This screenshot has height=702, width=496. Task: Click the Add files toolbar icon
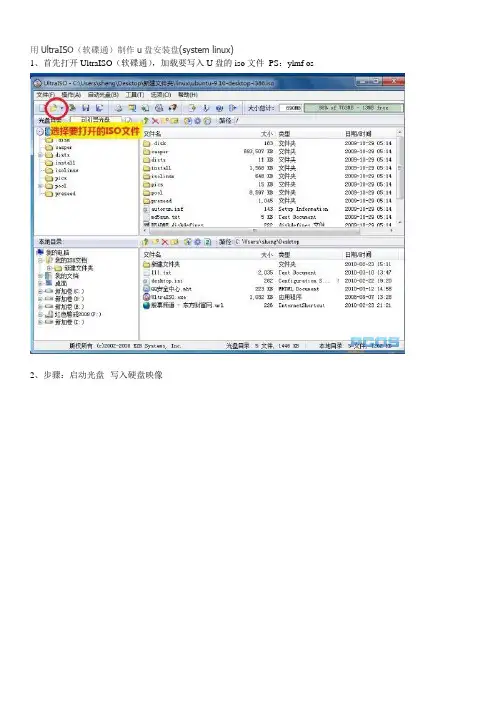pyautogui.click(x=192, y=108)
